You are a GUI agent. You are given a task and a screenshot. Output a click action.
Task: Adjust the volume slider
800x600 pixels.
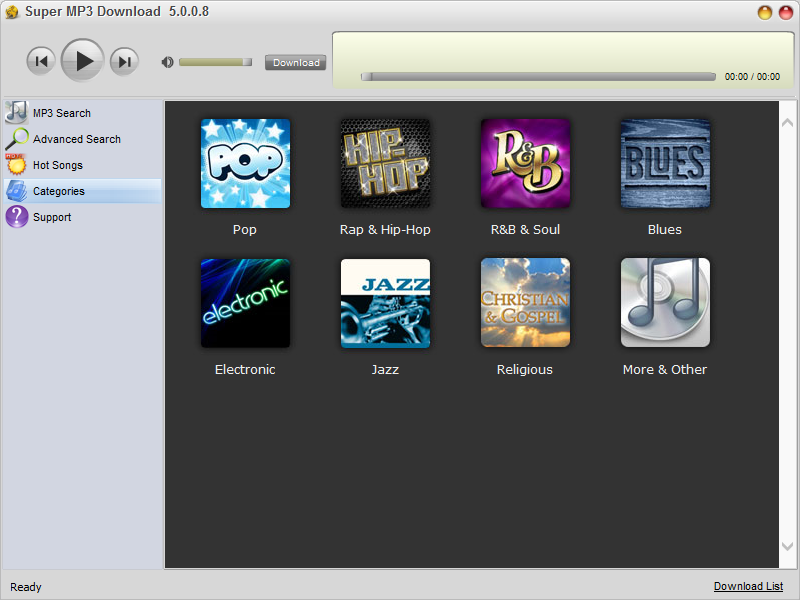pyautogui.click(x=215, y=62)
